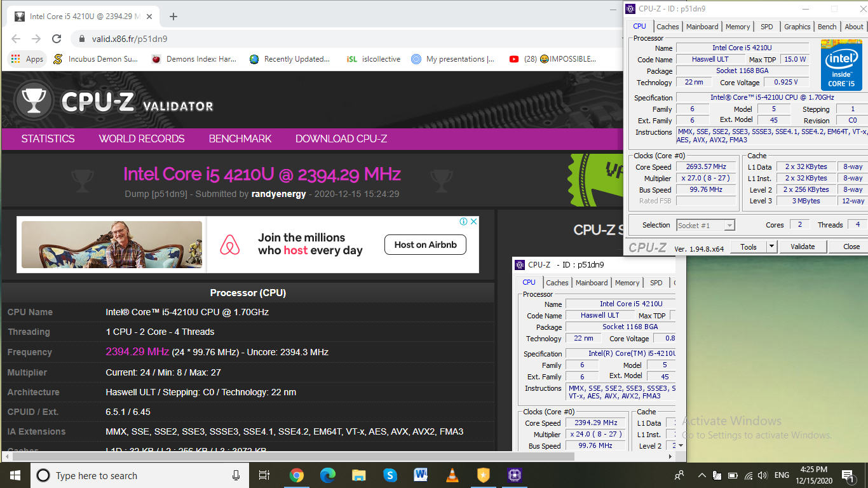Click the address bar URL valid.x86.fr/p51dn9
The height and width of the screenshot is (488, 868).
130,39
